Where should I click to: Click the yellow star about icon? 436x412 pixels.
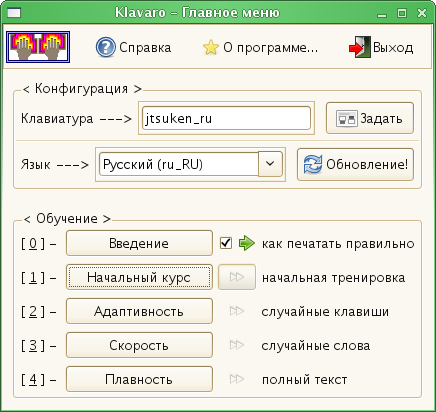(211, 47)
